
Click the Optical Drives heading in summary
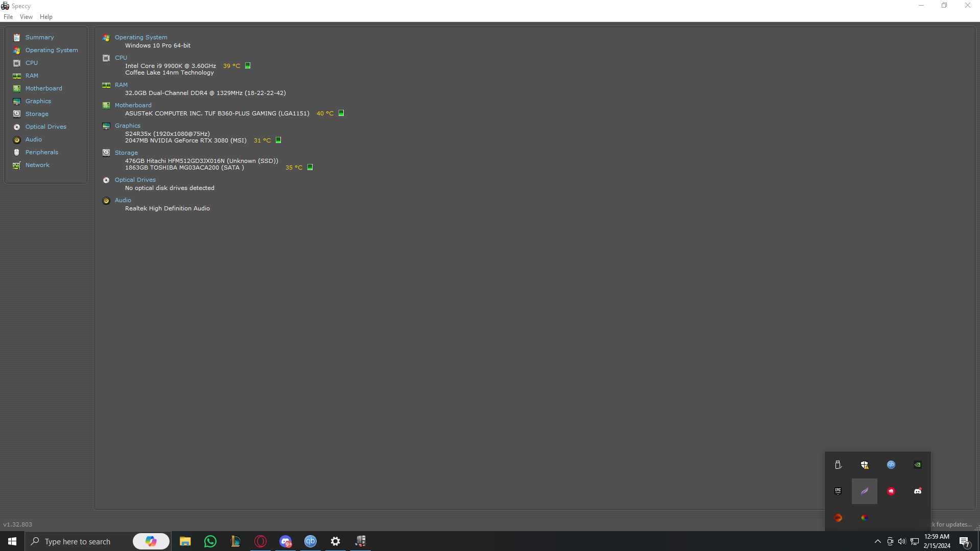pyautogui.click(x=135, y=180)
